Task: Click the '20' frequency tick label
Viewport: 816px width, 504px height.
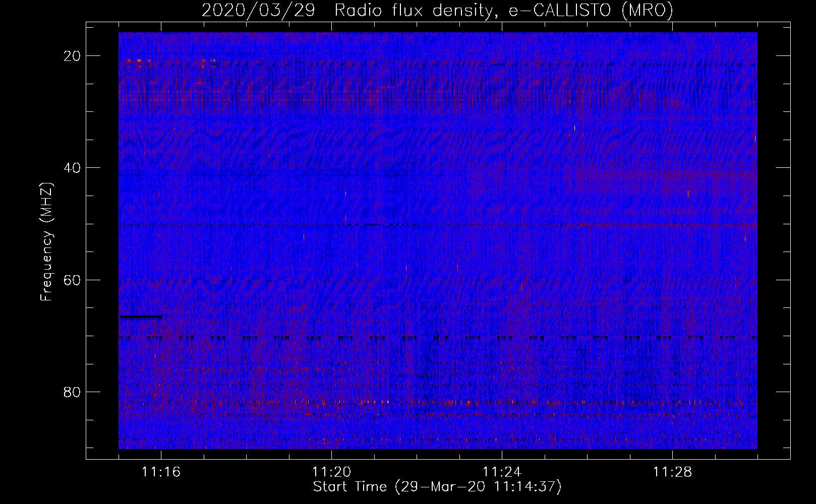Action: (x=73, y=56)
